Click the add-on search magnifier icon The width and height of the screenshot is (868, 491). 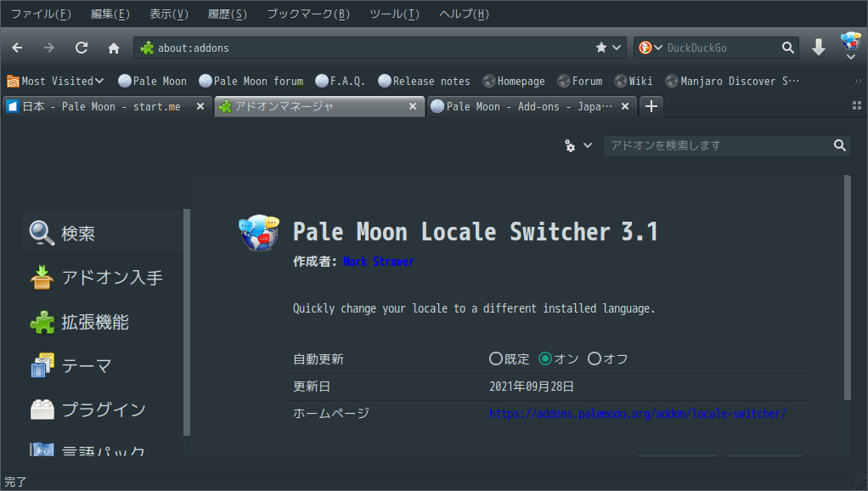[x=840, y=145]
